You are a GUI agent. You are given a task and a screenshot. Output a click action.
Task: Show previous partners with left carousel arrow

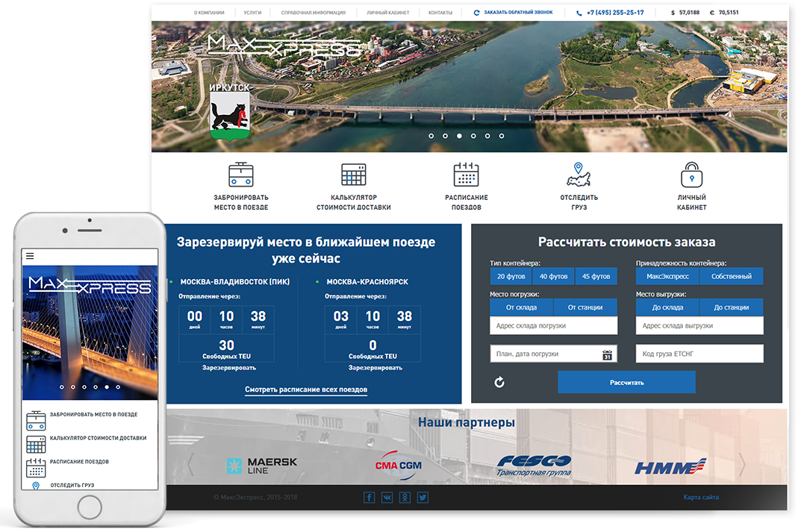(190, 465)
